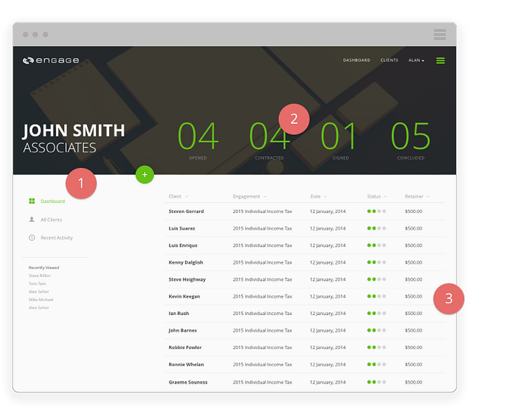Open the green hamburger menu
This screenshot has height=420, width=519.
point(441,60)
